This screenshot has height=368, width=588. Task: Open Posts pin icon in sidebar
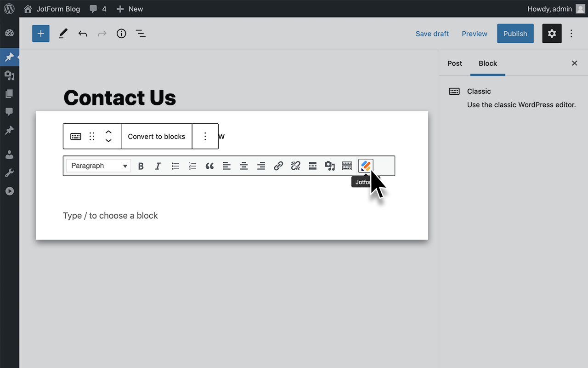9,57
